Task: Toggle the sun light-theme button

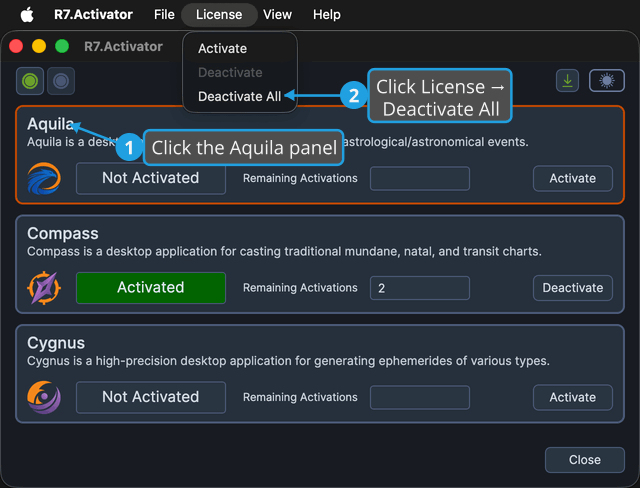Action: (x=607, y=80)
